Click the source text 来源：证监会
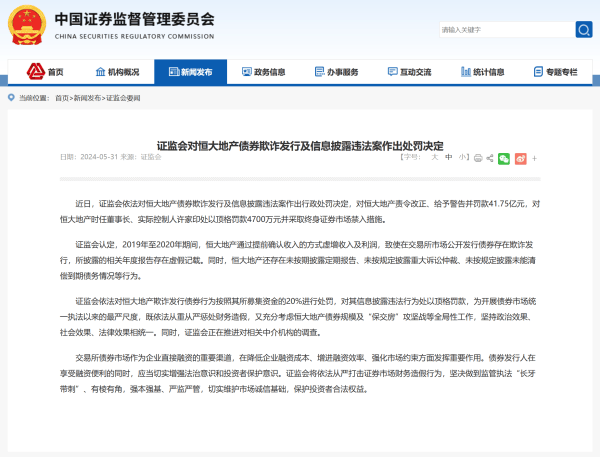The image size is (600, 457). click(x=141, y=157)
